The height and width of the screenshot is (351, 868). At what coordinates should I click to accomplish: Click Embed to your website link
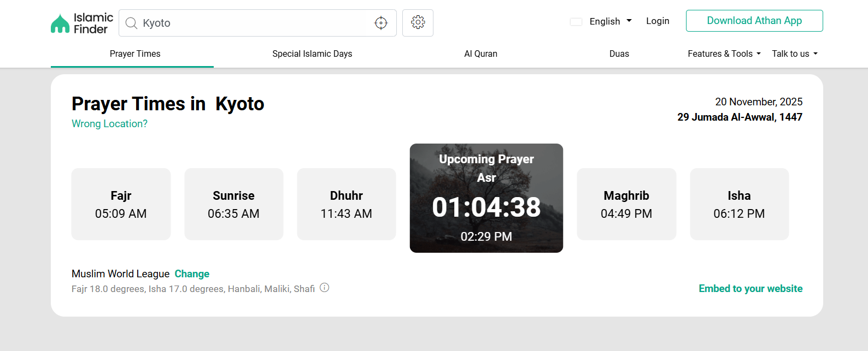(x=750, y=289)
